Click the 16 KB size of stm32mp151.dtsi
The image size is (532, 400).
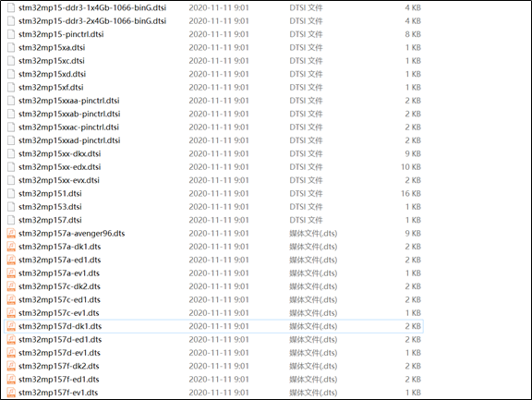coord(410,193)
